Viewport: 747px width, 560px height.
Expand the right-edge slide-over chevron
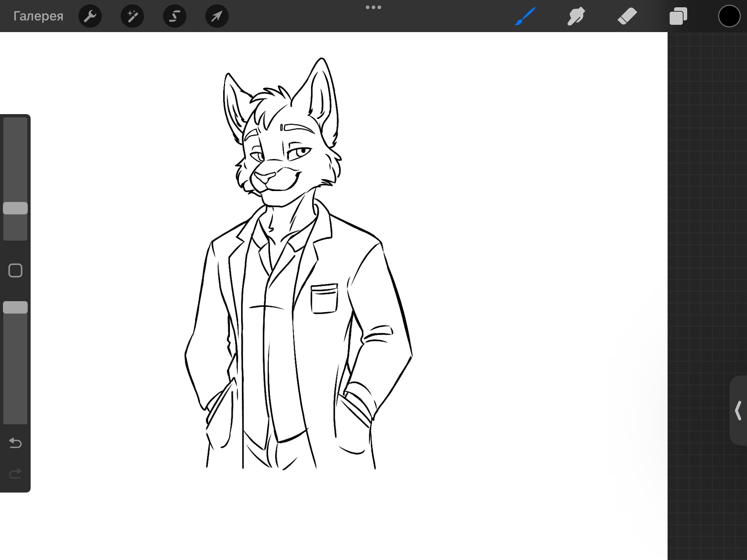point(738,411)
